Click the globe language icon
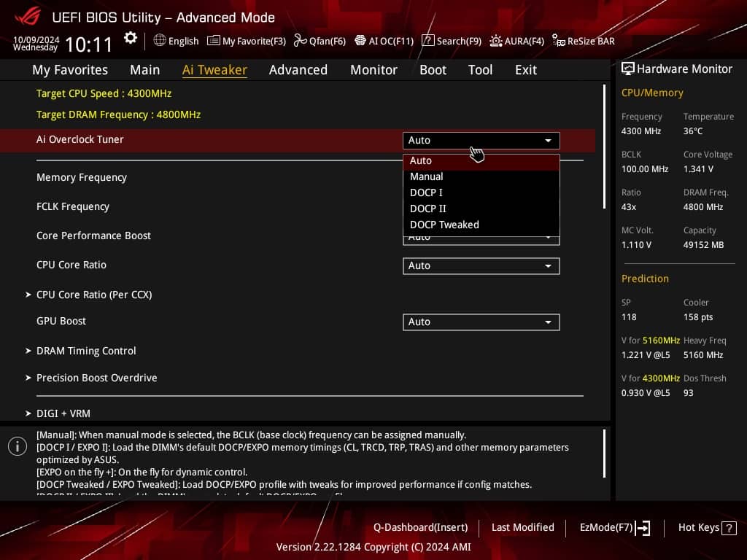The image size is (747, 560). tap(160, 41)
